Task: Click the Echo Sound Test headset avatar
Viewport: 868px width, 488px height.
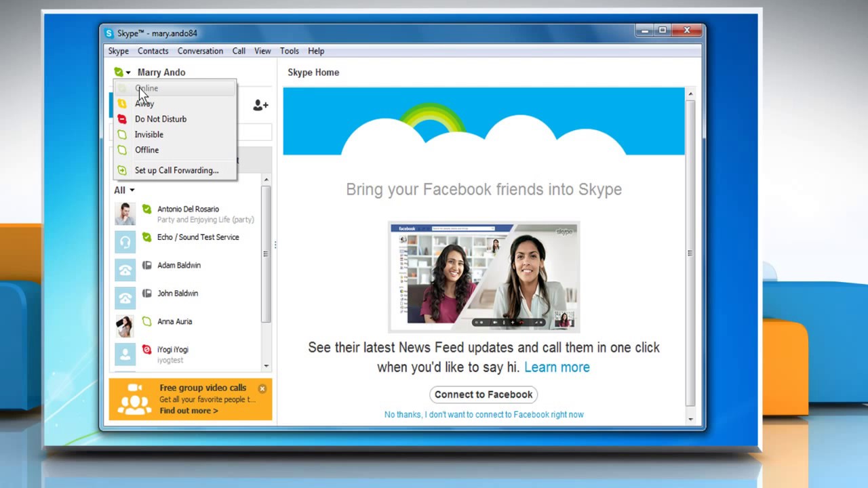Action: (125, 242)
